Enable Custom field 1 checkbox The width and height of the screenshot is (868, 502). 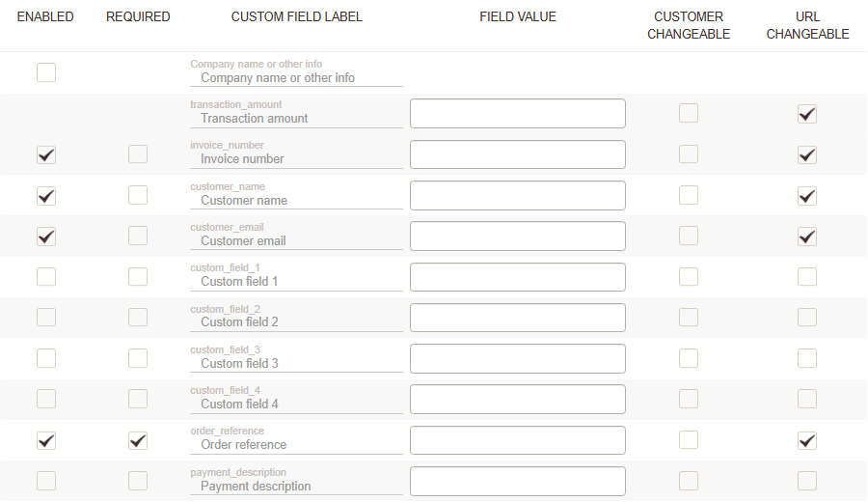pos(46,277)
